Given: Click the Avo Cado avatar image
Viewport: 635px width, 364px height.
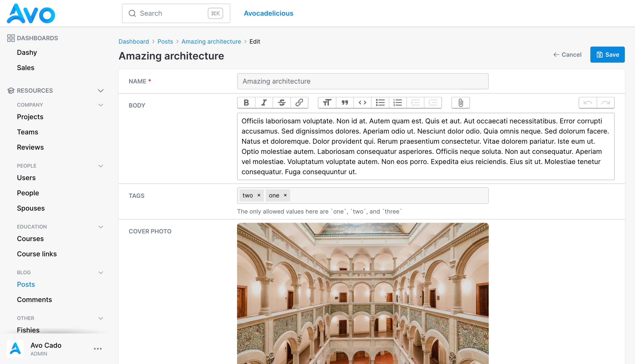Looking at the screenshot, I should coord(15,349).
